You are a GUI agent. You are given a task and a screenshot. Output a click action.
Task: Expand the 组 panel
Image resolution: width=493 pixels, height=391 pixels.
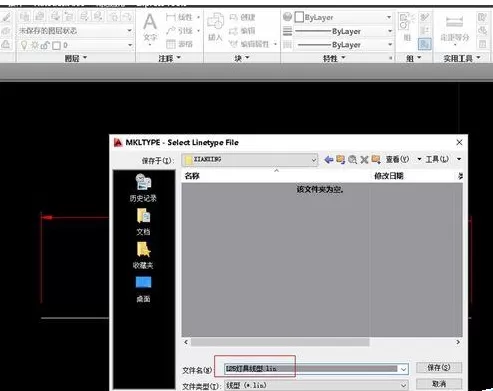click(414, 58)
